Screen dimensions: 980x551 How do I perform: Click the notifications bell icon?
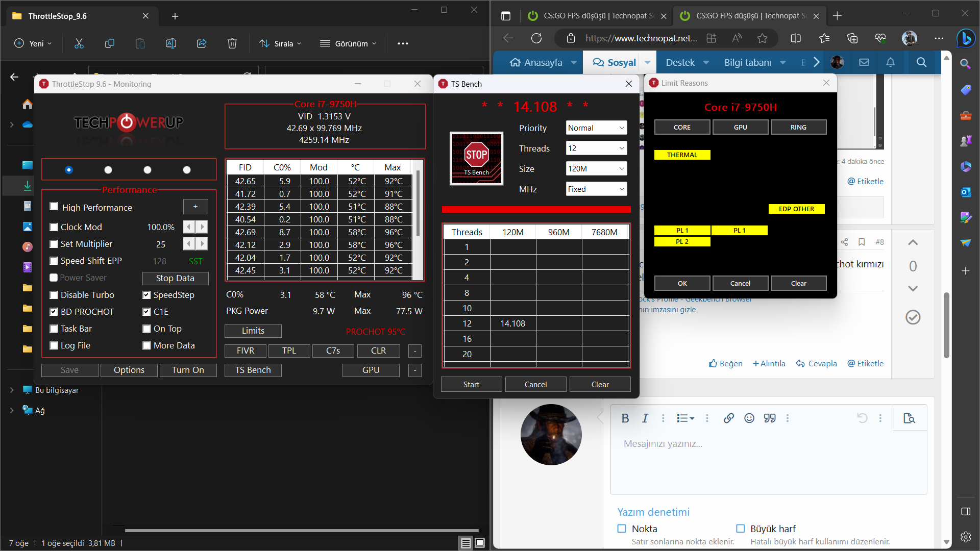[890, 62]
